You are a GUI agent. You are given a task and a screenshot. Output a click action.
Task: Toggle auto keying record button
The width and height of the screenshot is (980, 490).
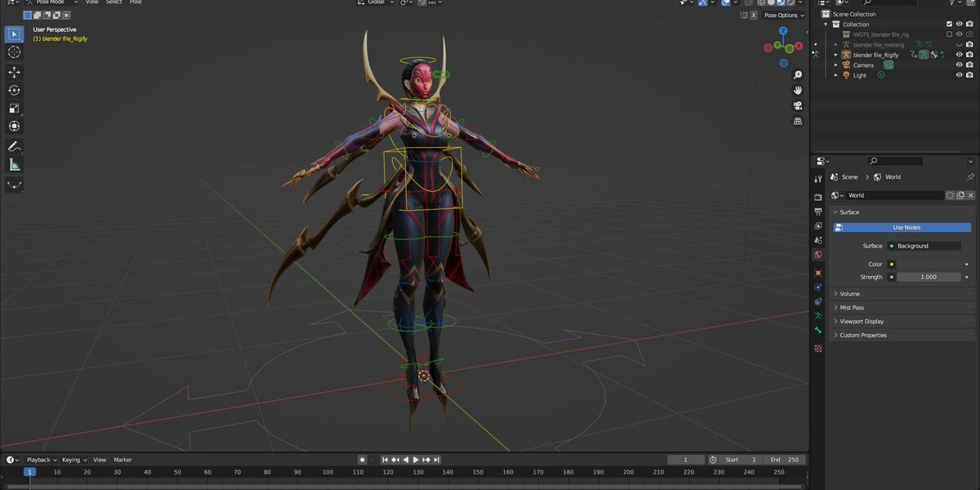(363, 460)
